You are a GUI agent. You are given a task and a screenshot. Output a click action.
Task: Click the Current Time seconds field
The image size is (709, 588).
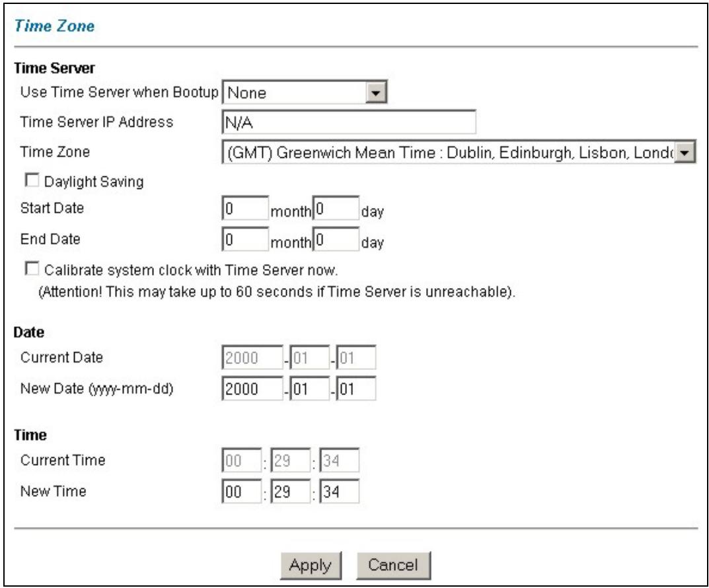point(340,460)
